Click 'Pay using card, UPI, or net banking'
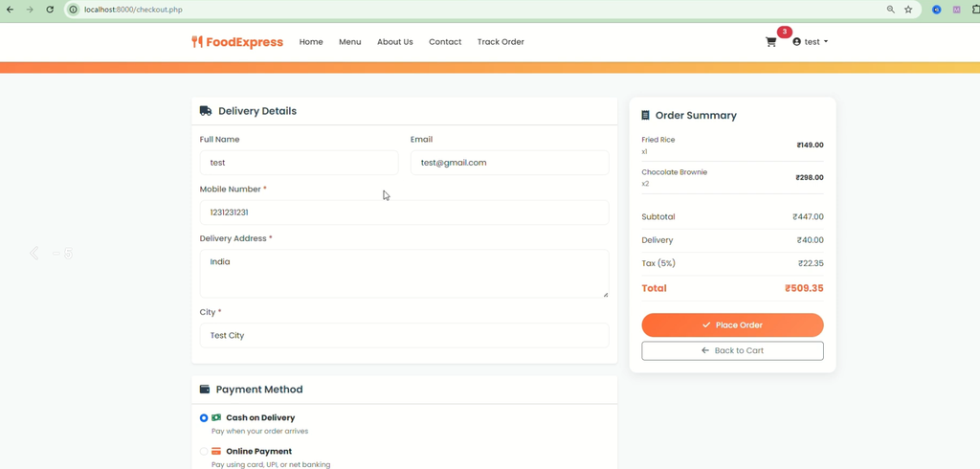 pyautogui.click(x=271, y=464)
